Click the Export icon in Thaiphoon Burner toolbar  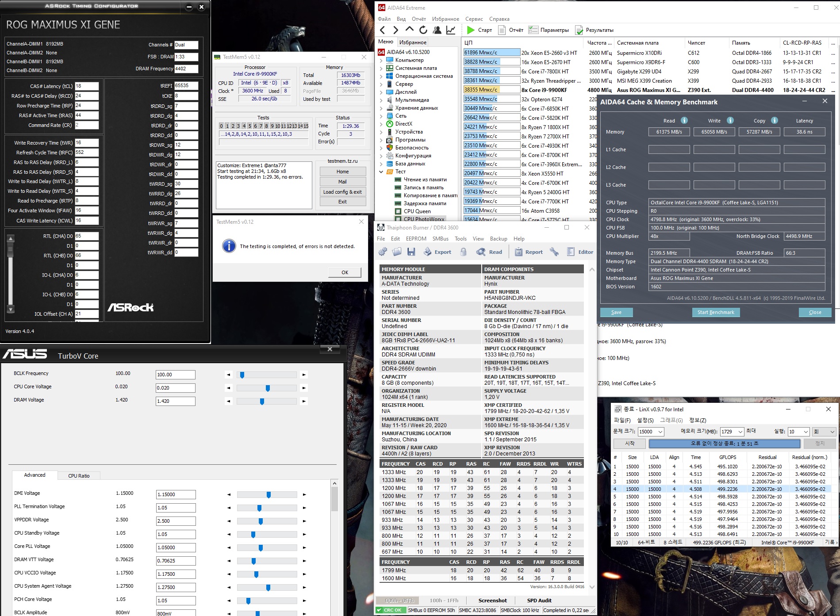point(427,252)
